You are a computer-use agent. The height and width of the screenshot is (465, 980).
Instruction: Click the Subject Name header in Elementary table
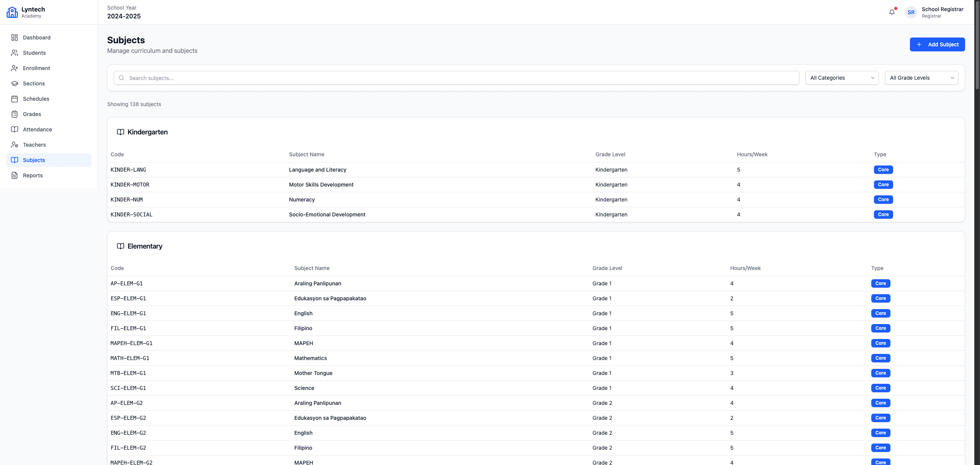pyautogui.click(x=312, y=268)
